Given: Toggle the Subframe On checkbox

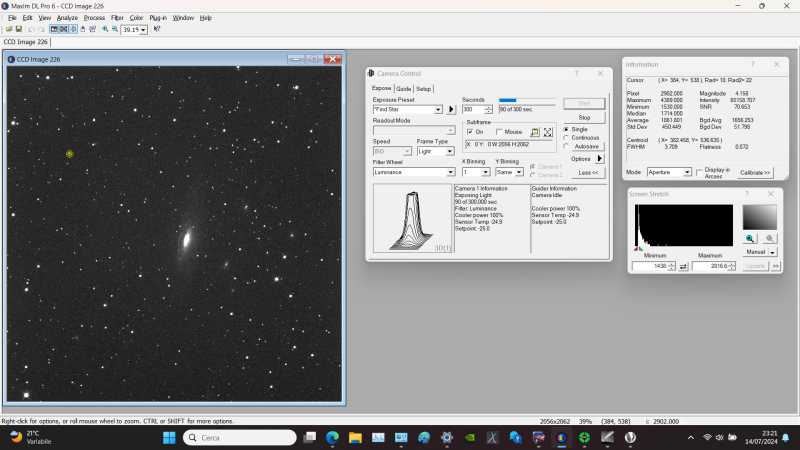Looking at the screenshot, I should pos(469,132).
